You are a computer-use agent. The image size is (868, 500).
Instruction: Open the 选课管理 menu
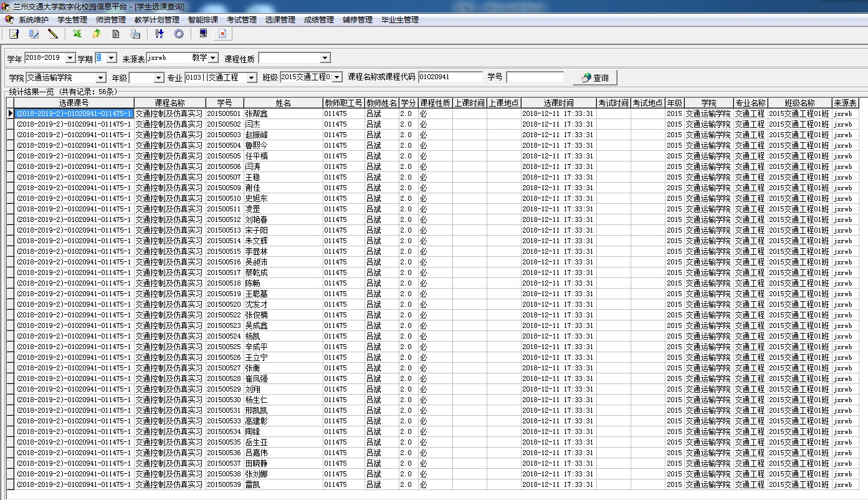(280, 20)
